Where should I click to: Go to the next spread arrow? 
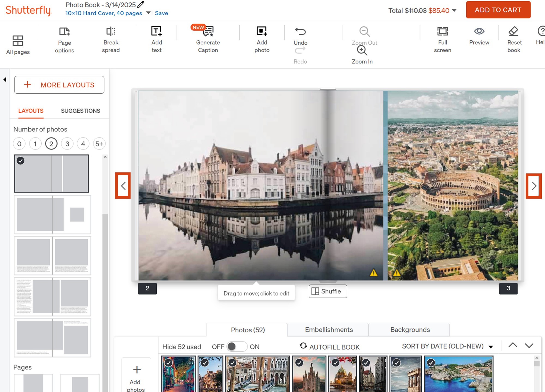534,186
